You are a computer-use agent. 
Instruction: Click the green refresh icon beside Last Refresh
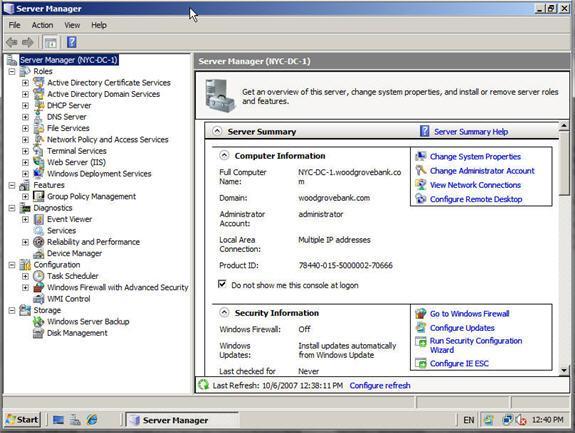point(204,385)
